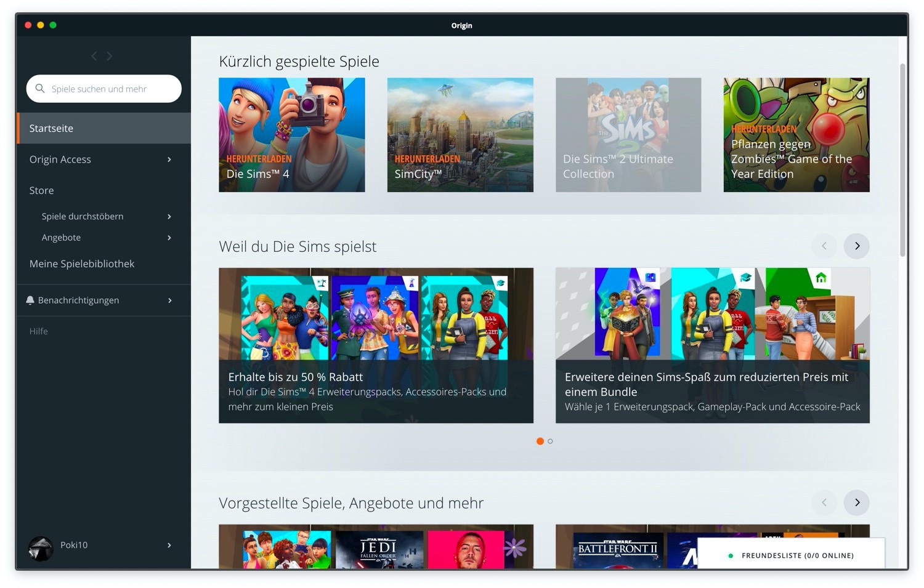Open the Benachrichtigungen flyout chevron
The image size is (924, 588).
(170, 300)
